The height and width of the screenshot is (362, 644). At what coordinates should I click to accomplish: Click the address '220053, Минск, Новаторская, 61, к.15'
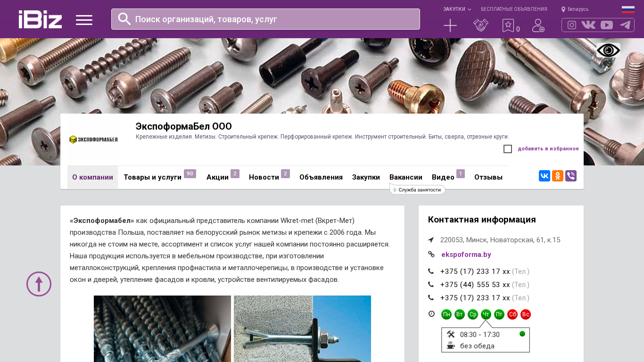point(500,240)
